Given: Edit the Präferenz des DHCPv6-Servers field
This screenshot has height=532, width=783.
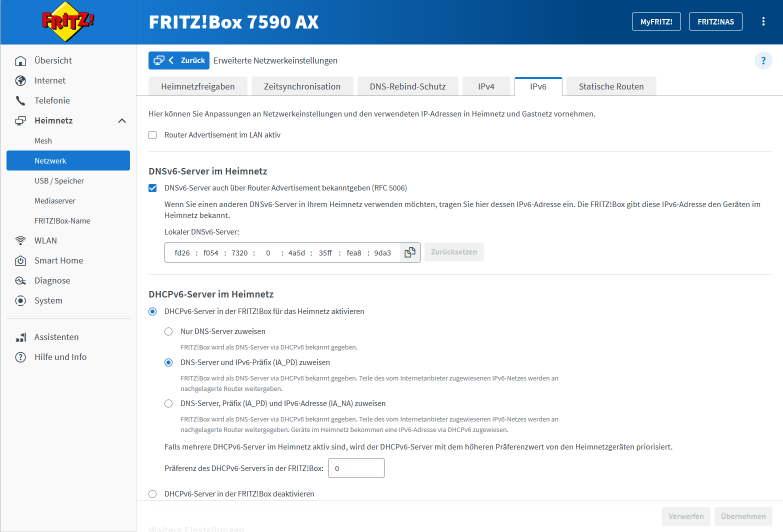Looking at the screenshot, I should [x=356, y=468].
